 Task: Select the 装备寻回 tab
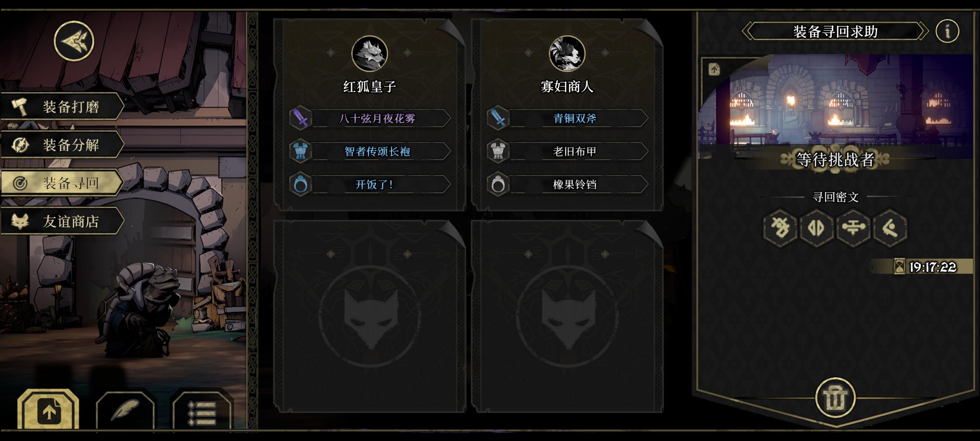[63, 183]
